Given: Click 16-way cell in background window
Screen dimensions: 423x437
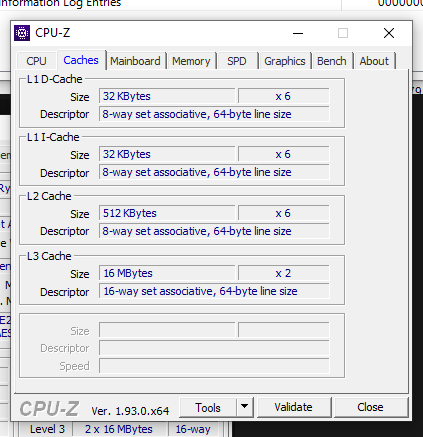Looking at the screenshot, I should [193, 429].
